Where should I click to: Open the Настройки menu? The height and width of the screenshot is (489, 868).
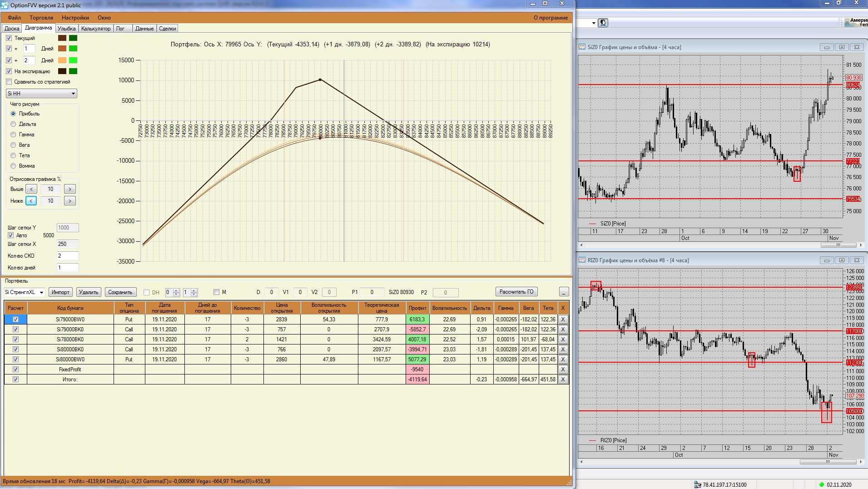[75, 18]
